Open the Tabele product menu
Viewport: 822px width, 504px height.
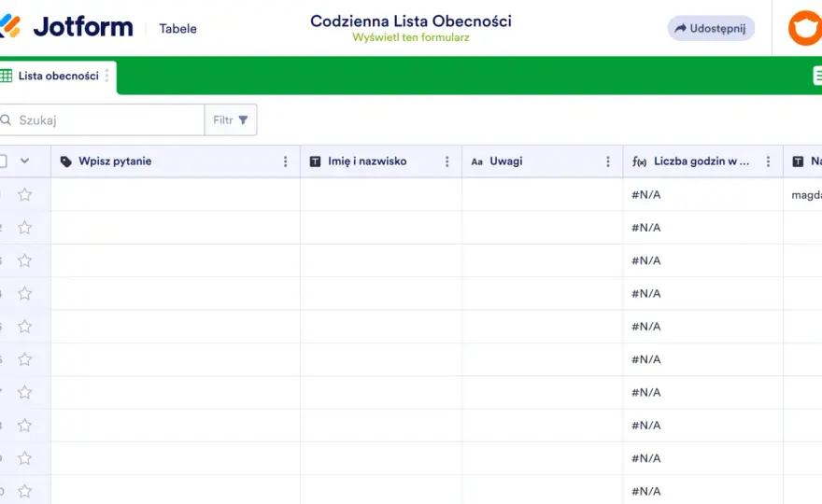pos(177,29)
